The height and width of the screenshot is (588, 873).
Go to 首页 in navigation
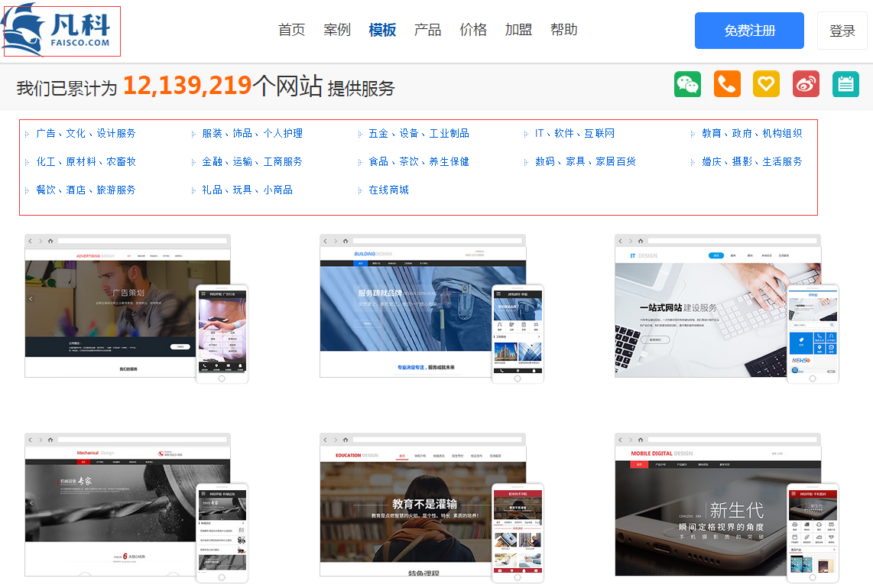point(291,30)
